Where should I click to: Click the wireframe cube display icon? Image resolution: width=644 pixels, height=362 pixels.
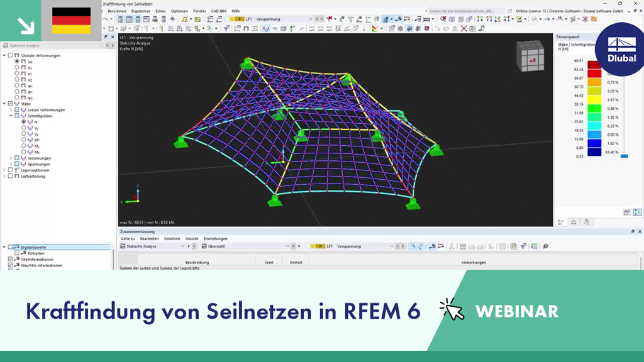pyautogui.click(x=452, y=19)
